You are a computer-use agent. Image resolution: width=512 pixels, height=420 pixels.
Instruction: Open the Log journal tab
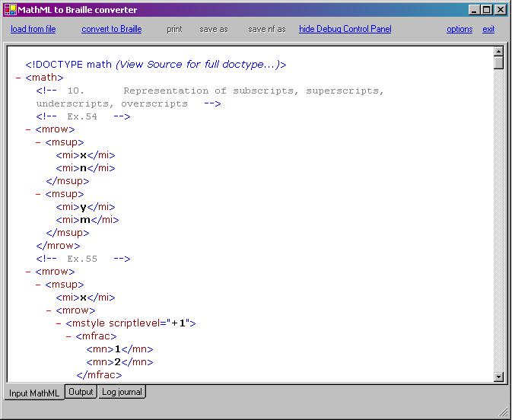[x=122, y=392]
